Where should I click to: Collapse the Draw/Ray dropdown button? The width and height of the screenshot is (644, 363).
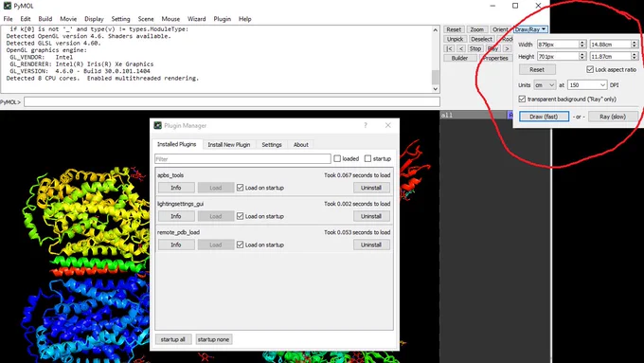click(530, 29)
